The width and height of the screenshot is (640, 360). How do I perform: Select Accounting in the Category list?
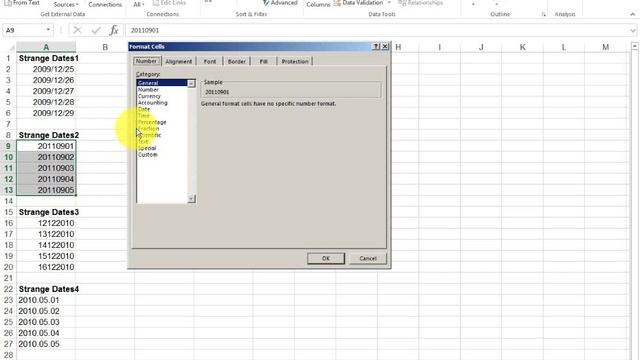click(x=162, y=102)
